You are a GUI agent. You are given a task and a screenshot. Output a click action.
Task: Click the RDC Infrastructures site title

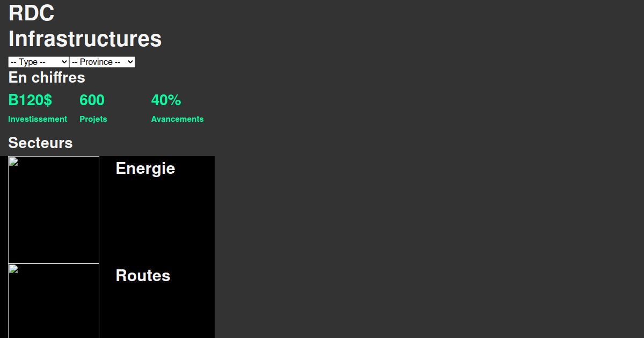pos(84,26)
